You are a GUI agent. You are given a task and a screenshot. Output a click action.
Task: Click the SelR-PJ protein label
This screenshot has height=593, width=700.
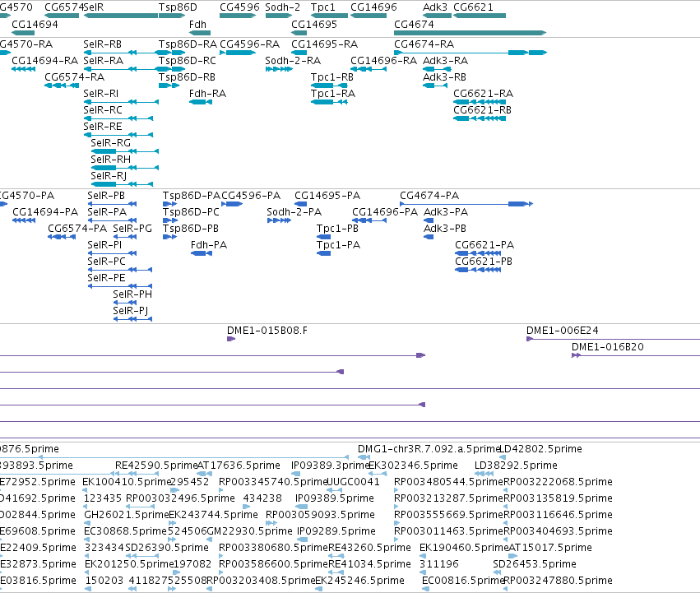(x=130, y=311)
